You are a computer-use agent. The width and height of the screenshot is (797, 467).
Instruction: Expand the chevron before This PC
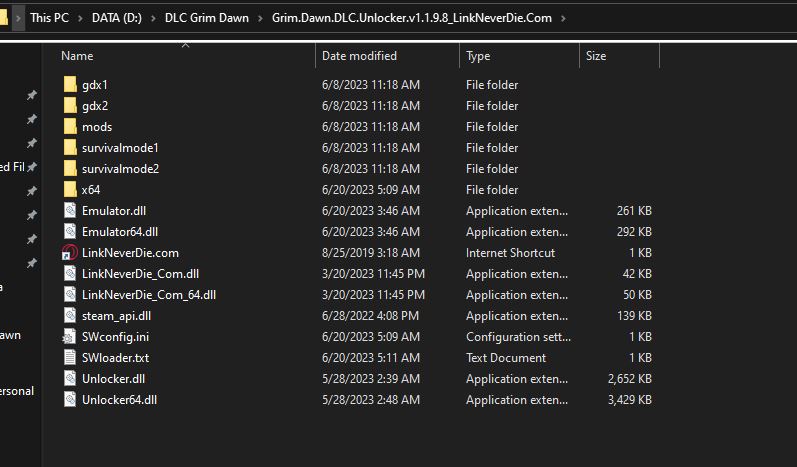click(18, 18)
